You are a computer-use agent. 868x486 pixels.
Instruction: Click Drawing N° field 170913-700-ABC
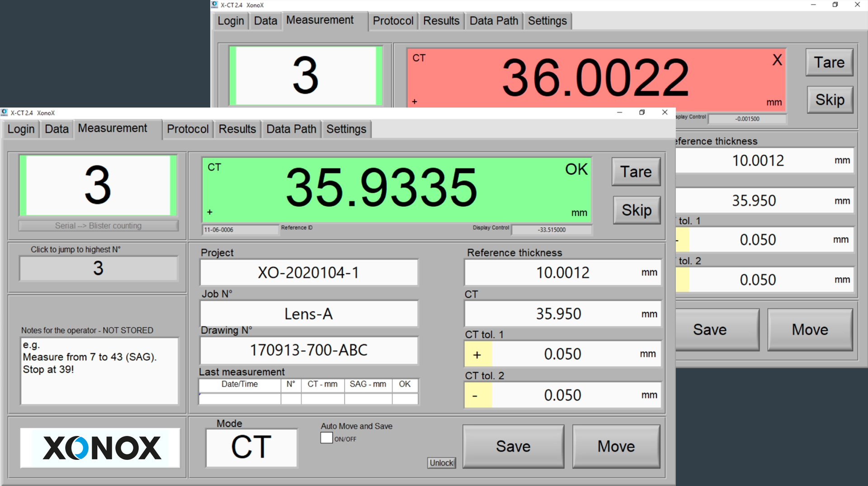tap(309, 350)
